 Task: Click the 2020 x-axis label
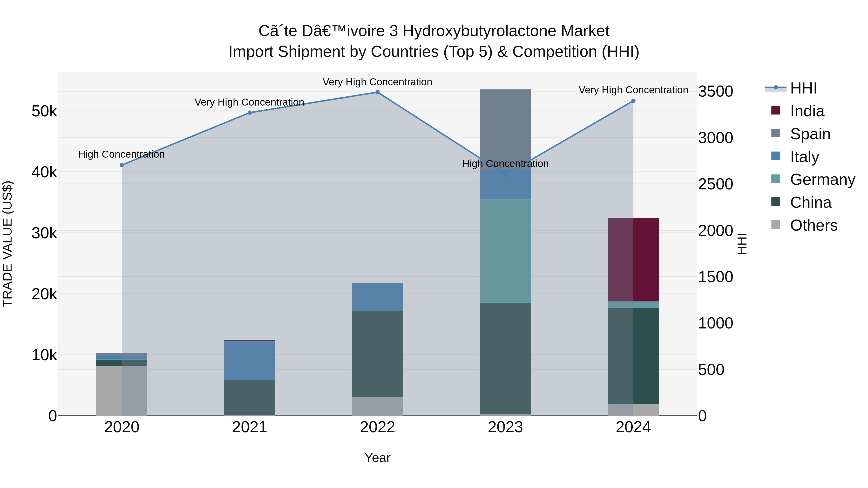tap(122, 427)
